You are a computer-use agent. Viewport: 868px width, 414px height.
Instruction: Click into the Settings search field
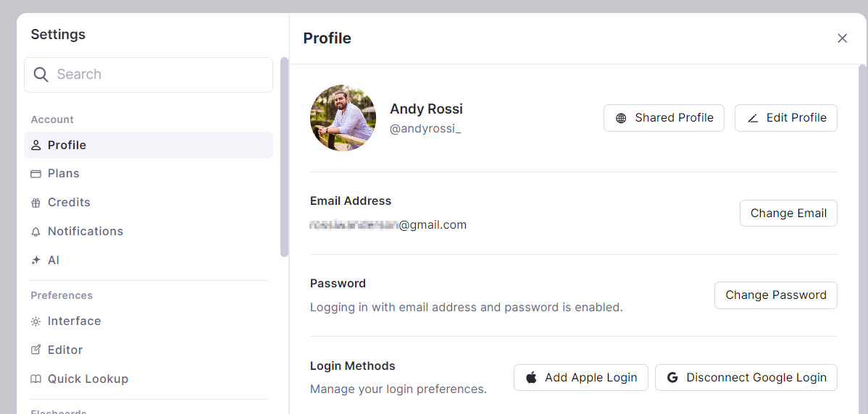[x=159, y=75]
